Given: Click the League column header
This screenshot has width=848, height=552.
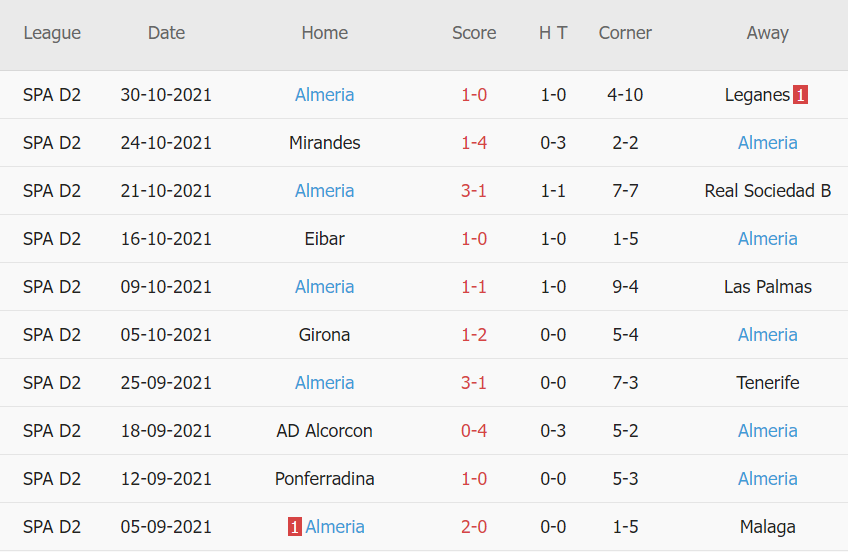Looking at the screenshot, I should tap(52, 33).
